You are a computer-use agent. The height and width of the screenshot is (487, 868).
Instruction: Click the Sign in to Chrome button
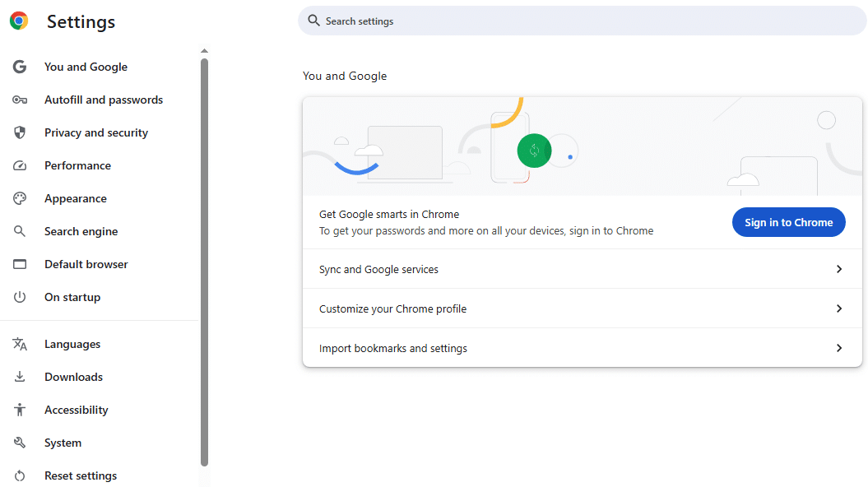pos(787,221)
